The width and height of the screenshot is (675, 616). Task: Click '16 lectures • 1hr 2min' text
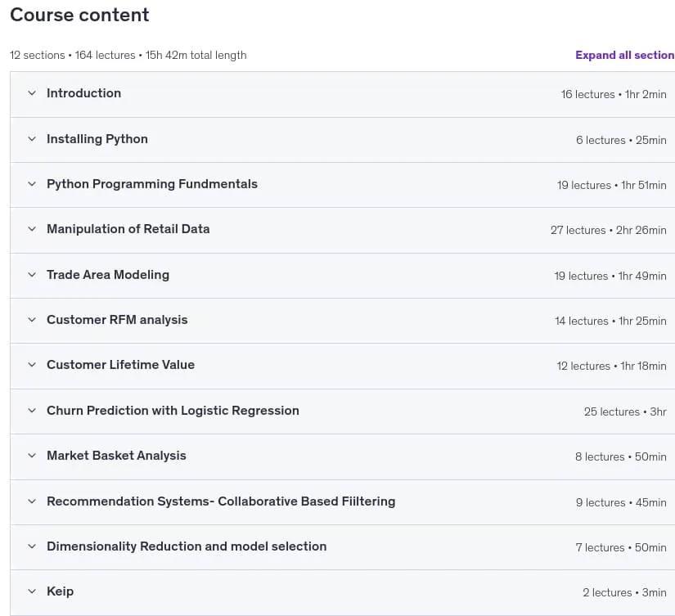pyautogui.click(x=614, y=94)
